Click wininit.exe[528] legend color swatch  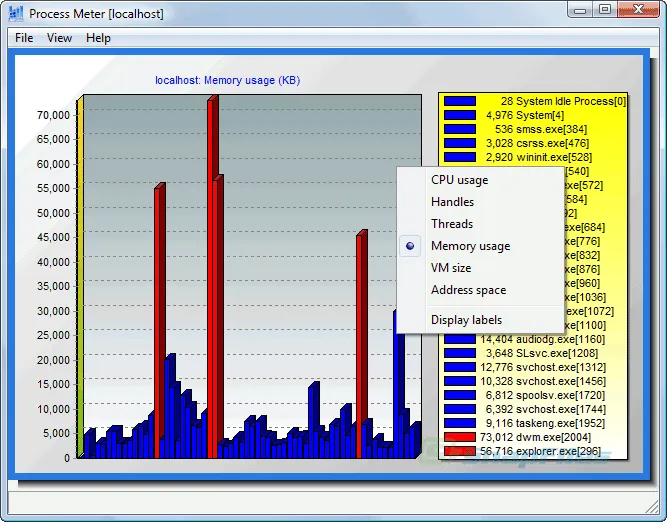(460, 157)
